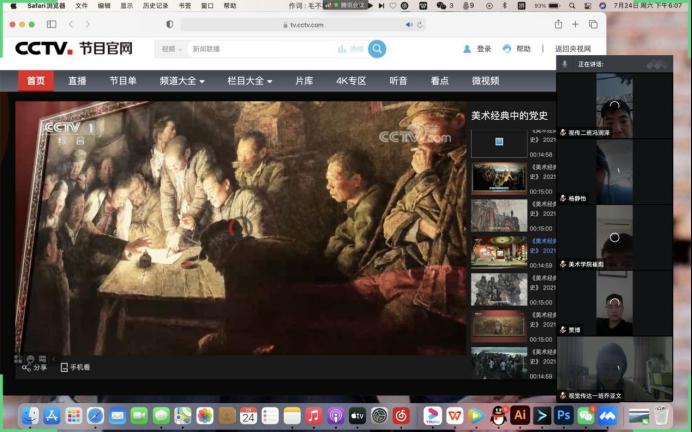Screen dimensions: 692x432
Task: Select the now-playing thumbnail with blue icon
Action: [x=499, y=142]
